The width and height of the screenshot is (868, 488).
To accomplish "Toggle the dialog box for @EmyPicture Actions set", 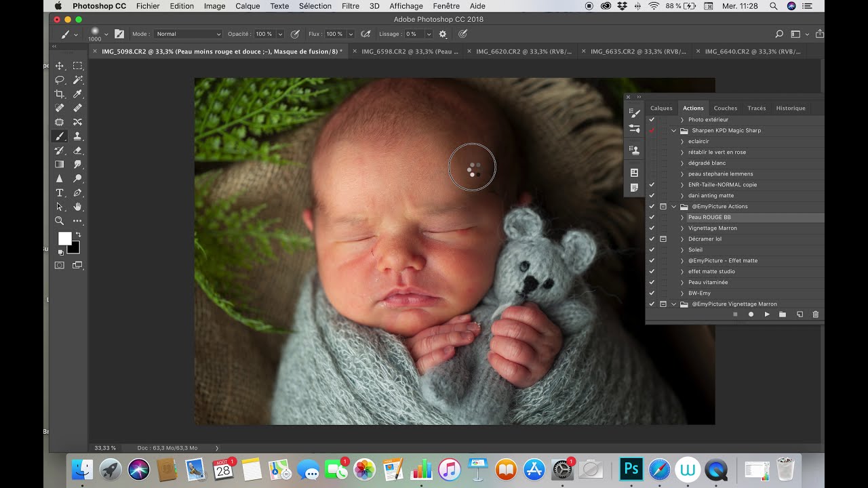I will click(663, 206).
